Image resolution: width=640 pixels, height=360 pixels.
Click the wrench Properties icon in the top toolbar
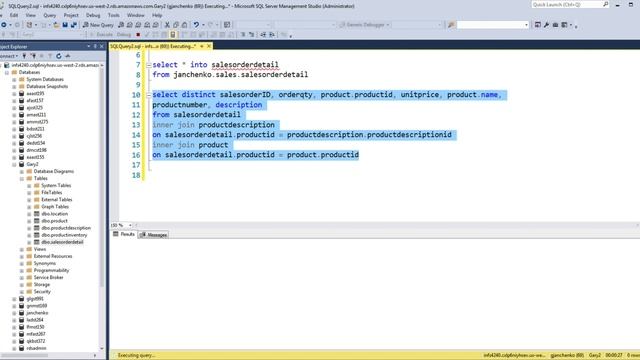tap(547, 25)
